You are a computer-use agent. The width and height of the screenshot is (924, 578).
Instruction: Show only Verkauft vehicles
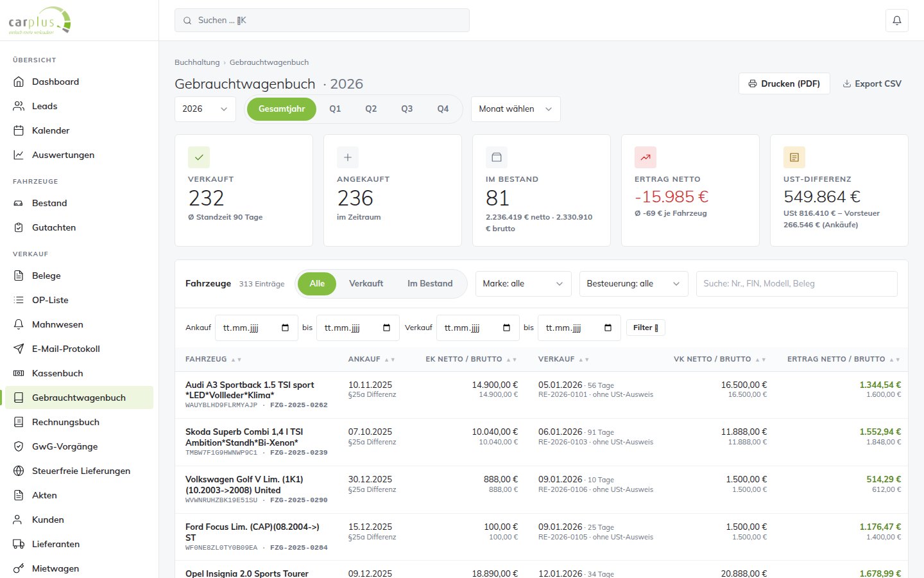click(366, 284)
